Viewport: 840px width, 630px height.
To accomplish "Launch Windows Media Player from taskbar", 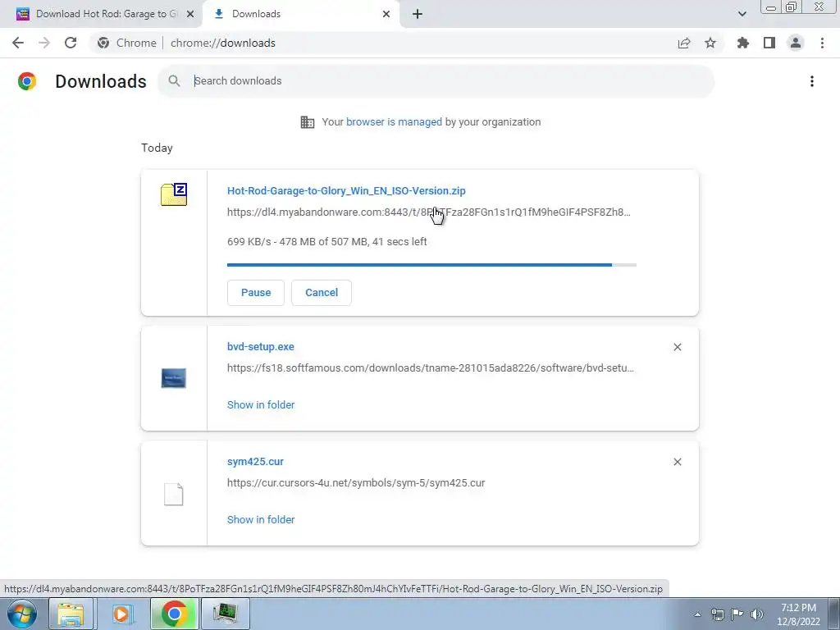I will 122,614.
